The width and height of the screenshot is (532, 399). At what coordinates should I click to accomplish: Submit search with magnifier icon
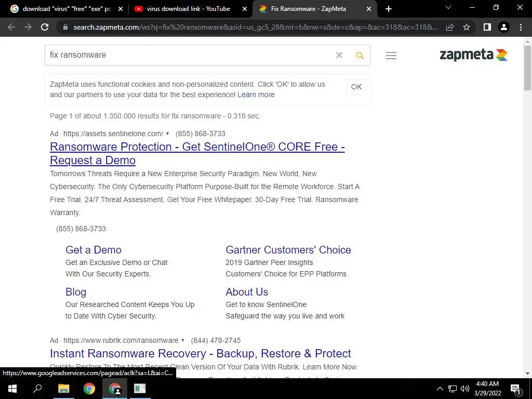(360, 55)
